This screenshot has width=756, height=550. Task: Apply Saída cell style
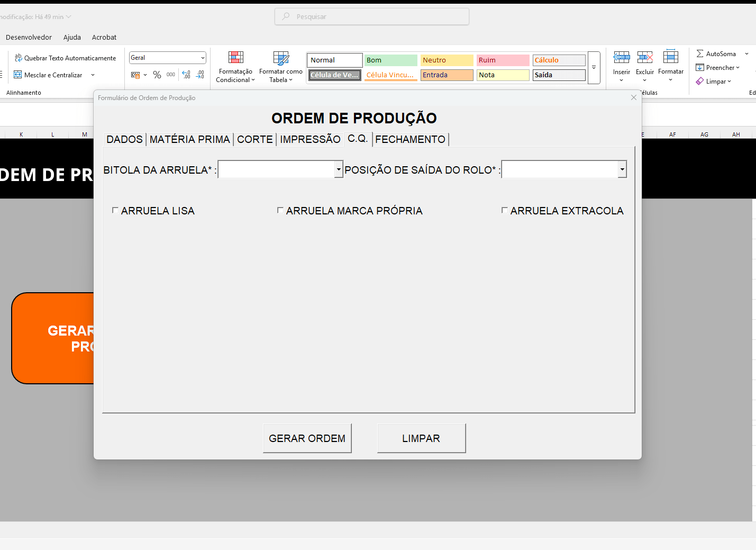click(559, 75)
